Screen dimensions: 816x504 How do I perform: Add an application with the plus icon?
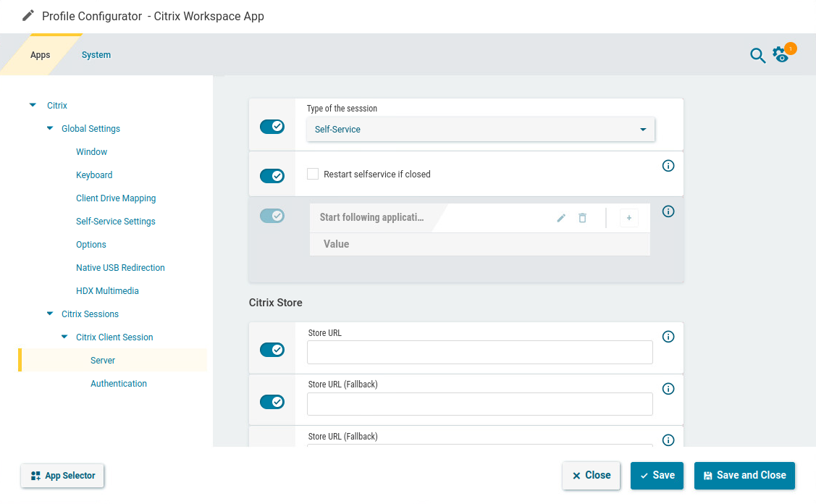[628, 217]
